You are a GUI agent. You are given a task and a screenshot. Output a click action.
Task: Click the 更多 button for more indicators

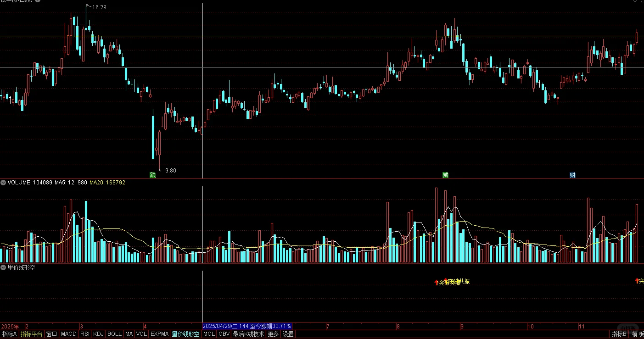coord(273,334)
